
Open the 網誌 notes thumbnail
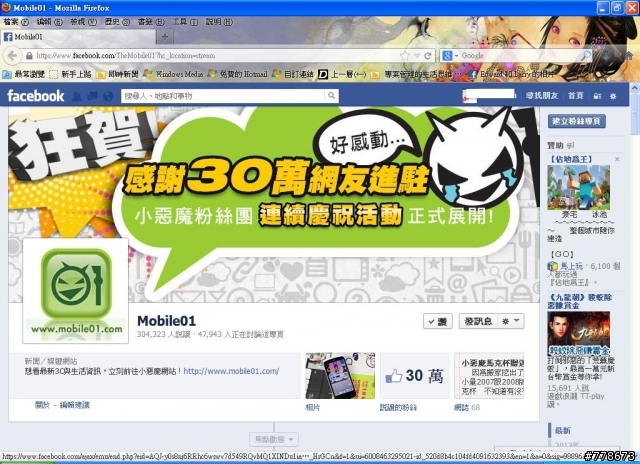pyautogui.click(x=489, y=375)
